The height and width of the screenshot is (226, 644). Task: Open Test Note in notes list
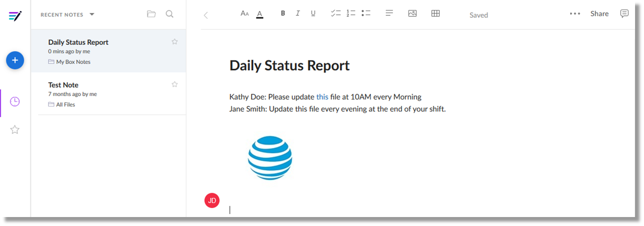point(109,94)
